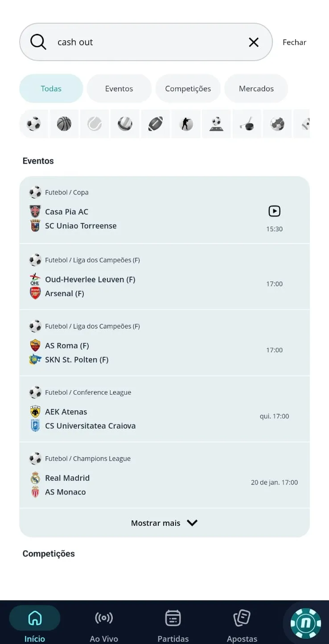The image size is (329, 644).
Task: Select the basketball sport filter icon
Action: pyautogui.click(x=64, y=124)
